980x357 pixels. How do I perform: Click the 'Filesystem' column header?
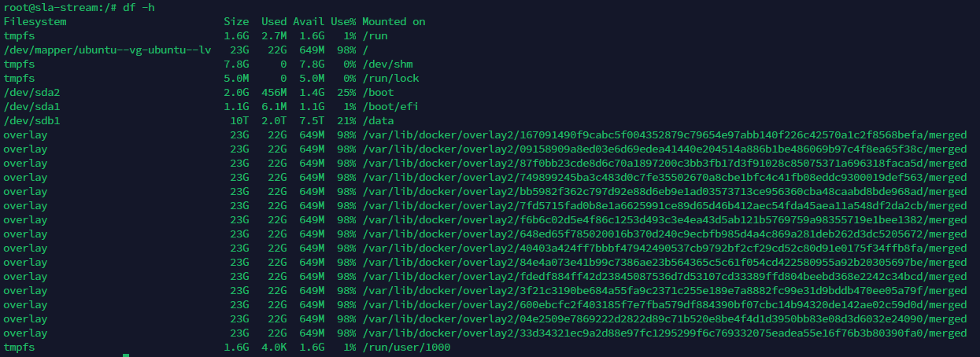point(35,22)
